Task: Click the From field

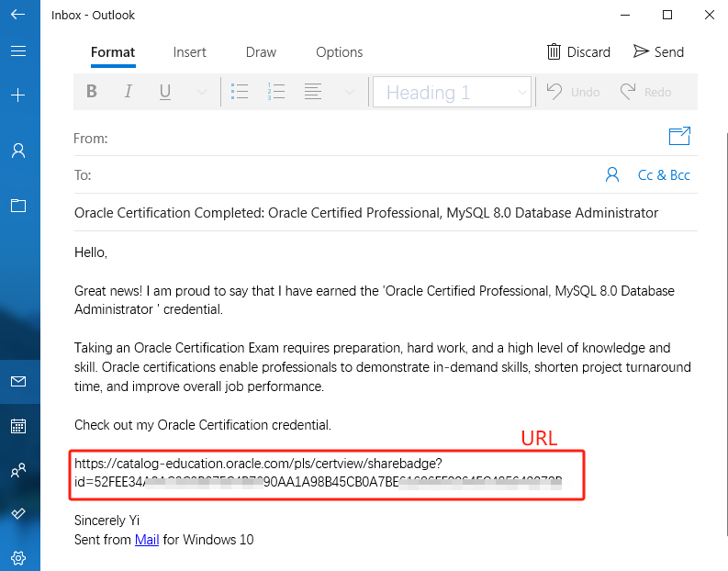Action: 369,139
